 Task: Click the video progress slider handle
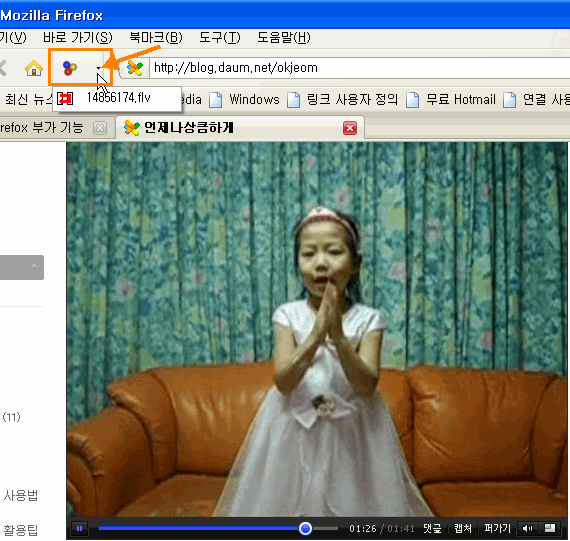coord(305,528)
